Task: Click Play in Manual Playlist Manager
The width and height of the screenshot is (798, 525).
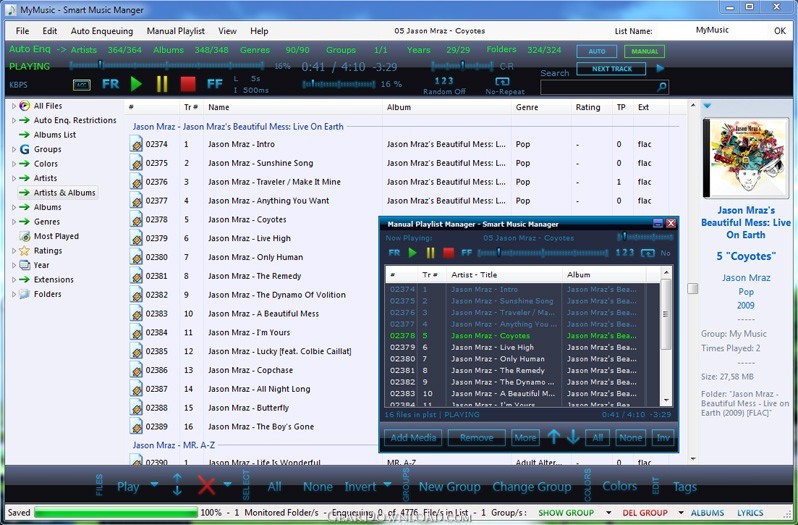Action: [x=412, y=253]
